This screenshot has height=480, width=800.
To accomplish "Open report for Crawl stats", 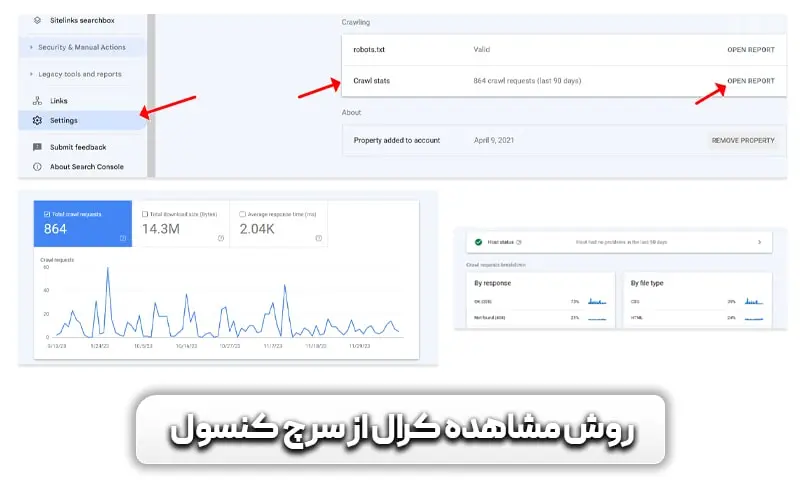I will pyautogui.click(x=751, y=81).
